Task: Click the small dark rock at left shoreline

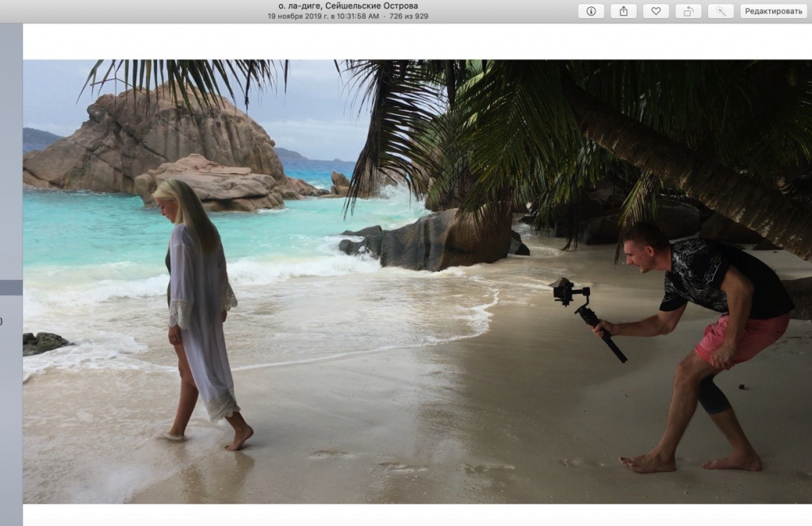Action: [x=44, y=342]
